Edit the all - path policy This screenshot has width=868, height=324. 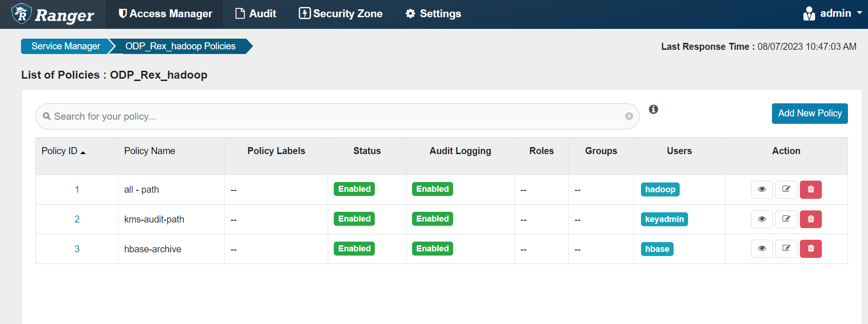[786, 189]
